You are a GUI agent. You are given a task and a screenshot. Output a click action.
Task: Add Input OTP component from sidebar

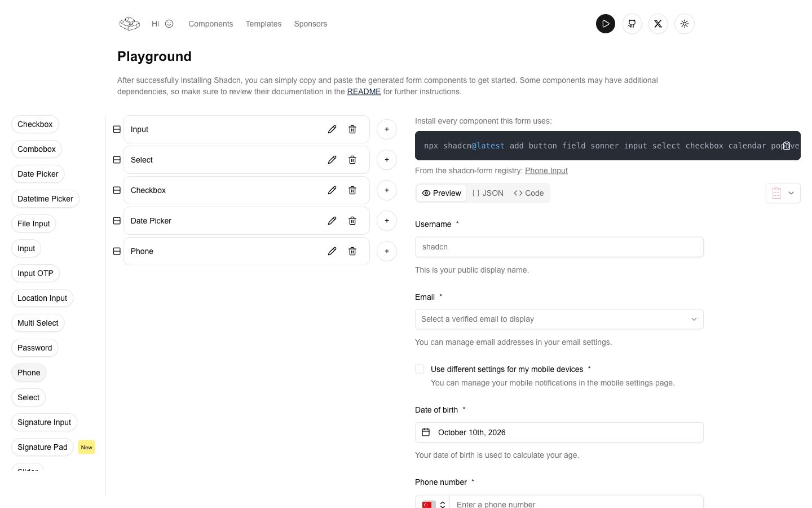(36, 273)
